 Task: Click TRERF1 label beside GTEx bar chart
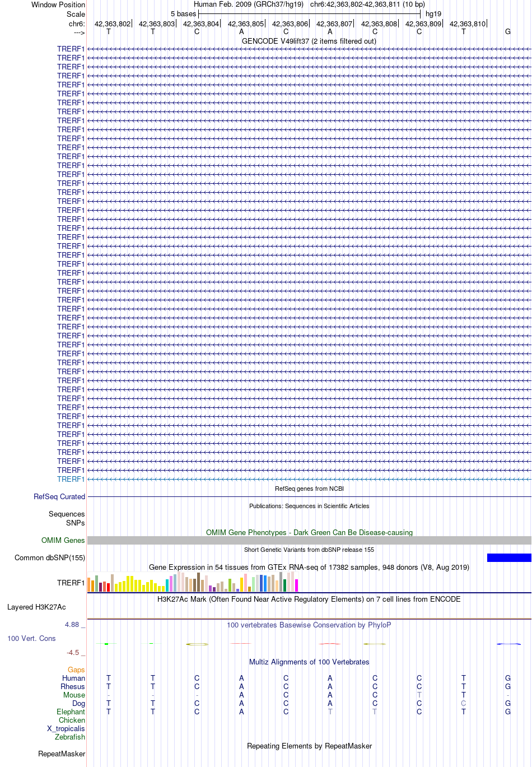[71, 583]
